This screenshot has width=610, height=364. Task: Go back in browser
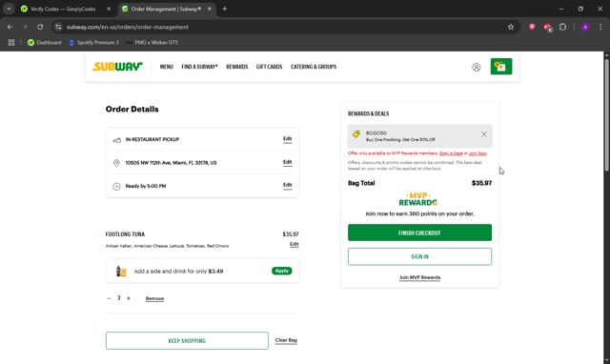tap(10, 27)
